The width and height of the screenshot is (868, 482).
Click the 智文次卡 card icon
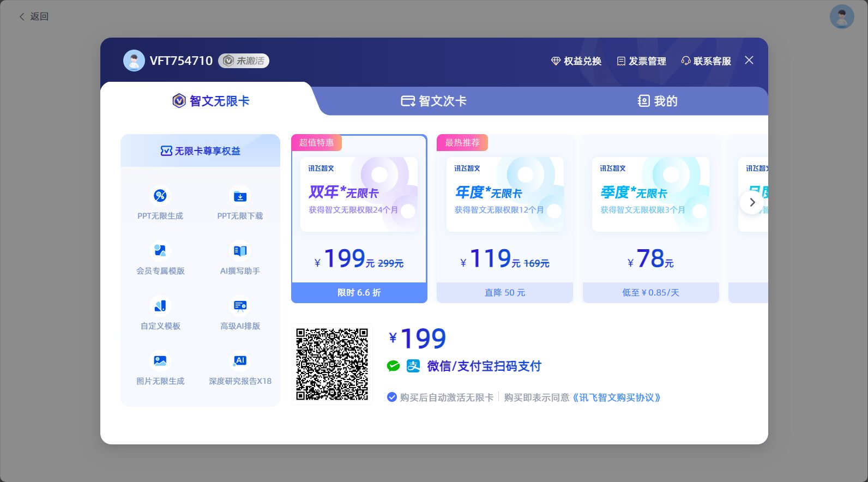[408, 101]
